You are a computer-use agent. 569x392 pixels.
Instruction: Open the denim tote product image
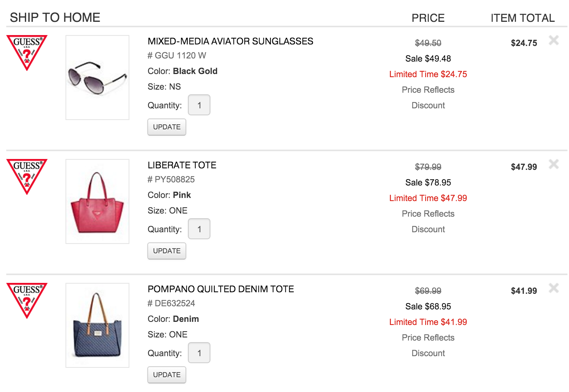tap(97, 325)
